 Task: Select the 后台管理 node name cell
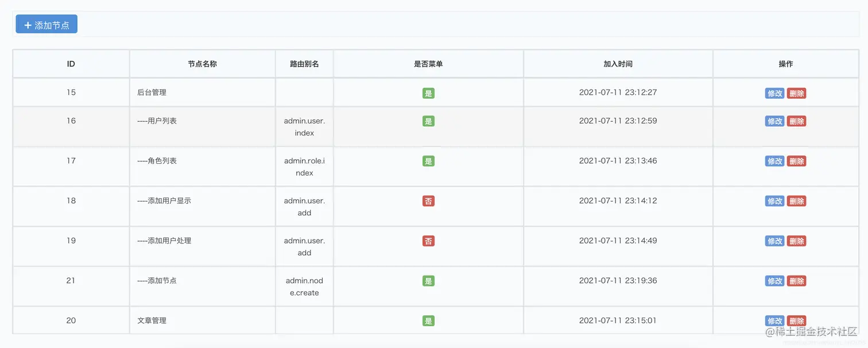[x=202, y=92]
